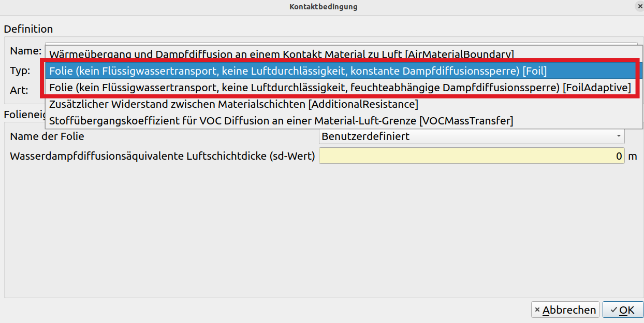644x323 pixels.
Task: Click the 'Name:' label
Action: coord(26,51)
